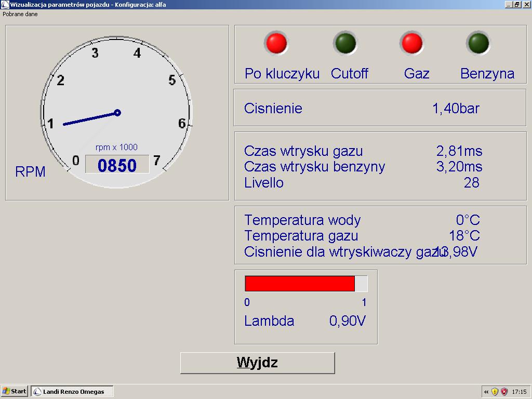Click the red Gaz indicator light

412,43
